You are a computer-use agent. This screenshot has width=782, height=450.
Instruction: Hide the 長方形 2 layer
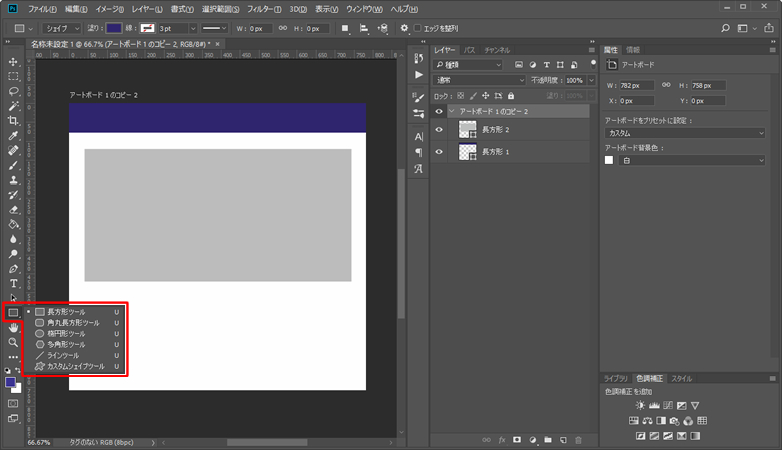pyautogui.click(x=439, y=130)
